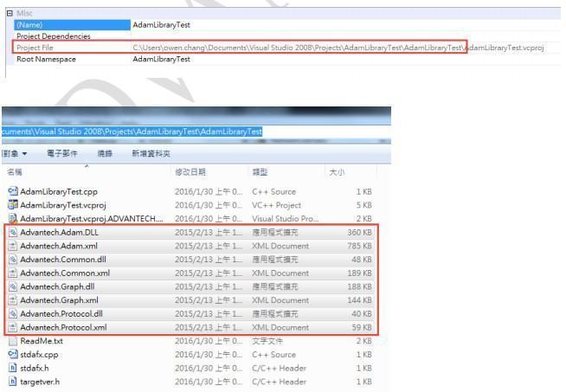Click the Advantech.Adam.xml file icon
566x392 pixels.
click(x=13, y=246)
